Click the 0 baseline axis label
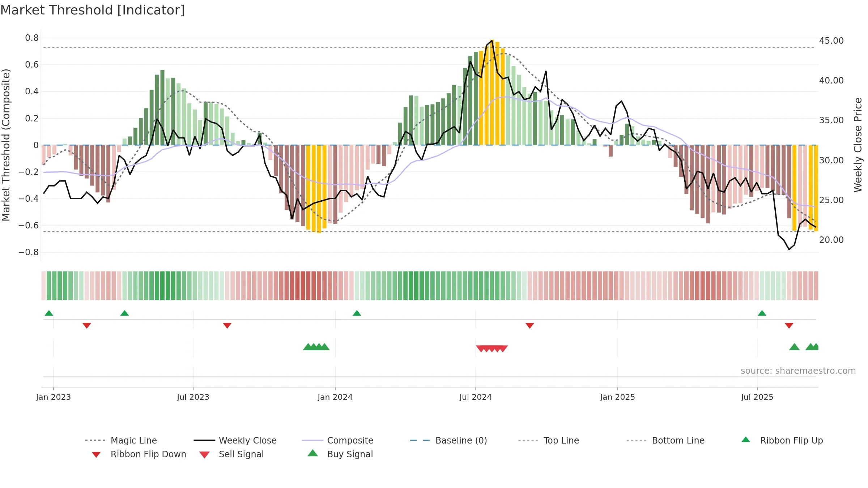 (36, 145)
